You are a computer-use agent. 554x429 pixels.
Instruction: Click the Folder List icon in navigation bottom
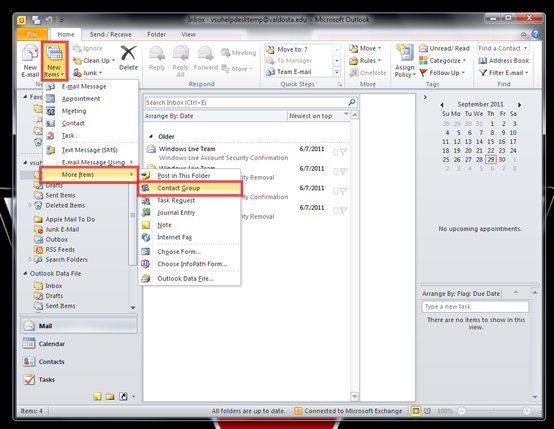[x=110, y=396]
